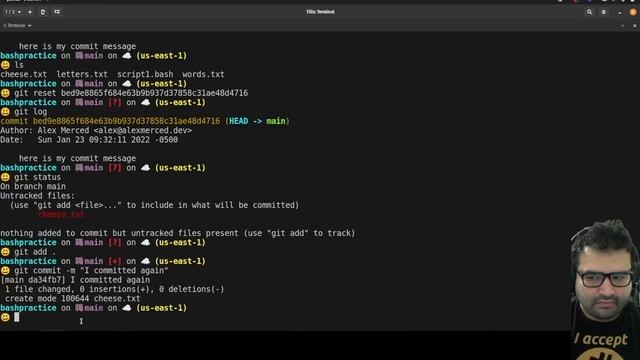Click "create mode 100644 cheese.txt" line
Image resolution: width=640 pixels, height=360 pixels.
coord(73,299)
